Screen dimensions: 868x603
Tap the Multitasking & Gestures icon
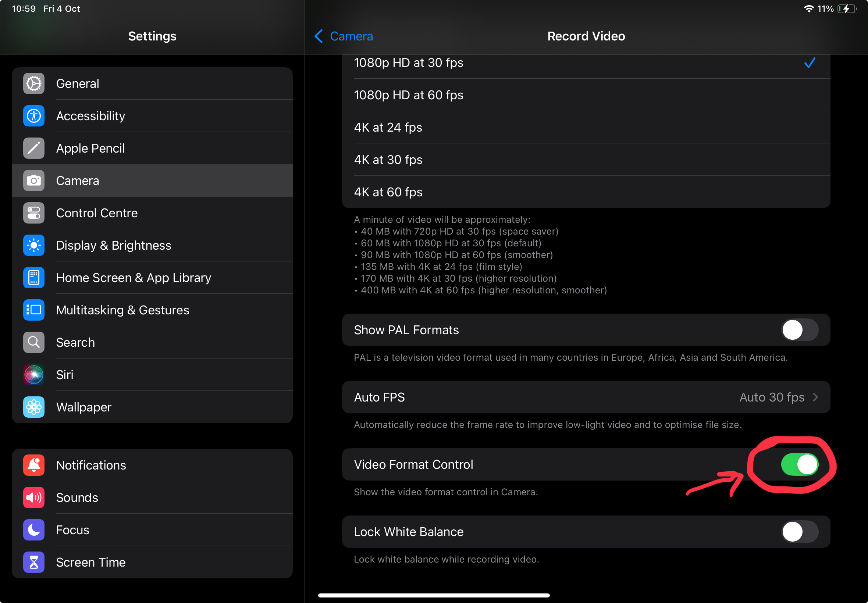tap(33, 310)
